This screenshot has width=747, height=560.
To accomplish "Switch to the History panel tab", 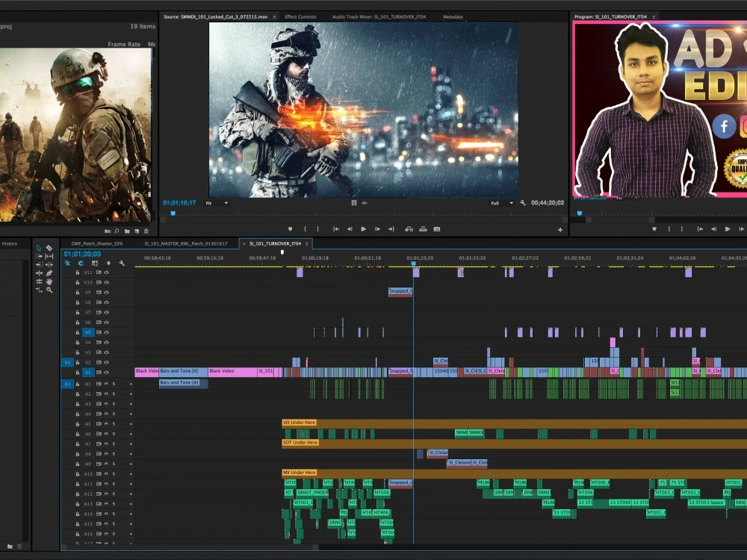I will click(x=10, y=243).
